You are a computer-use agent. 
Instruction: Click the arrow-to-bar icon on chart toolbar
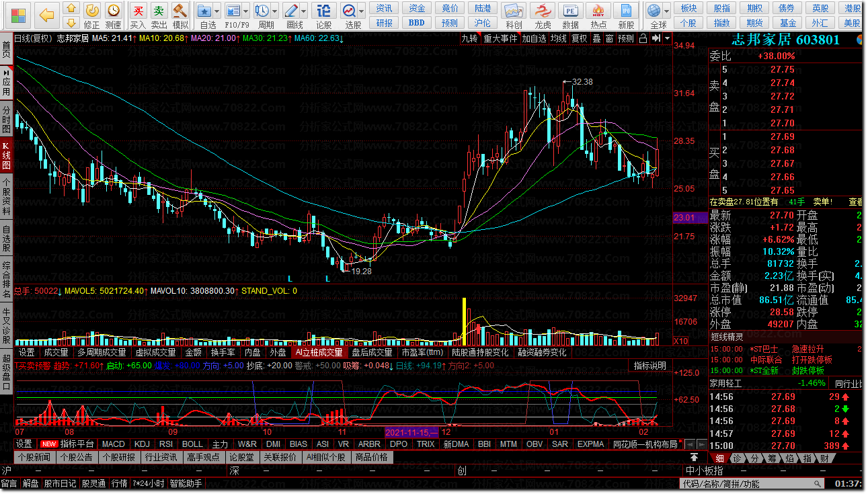(656, 38)
